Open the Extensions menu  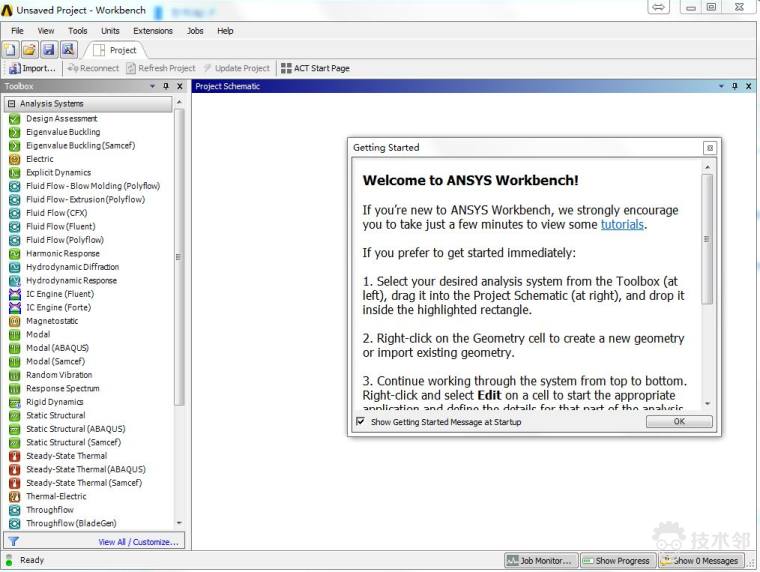point(153,31)
